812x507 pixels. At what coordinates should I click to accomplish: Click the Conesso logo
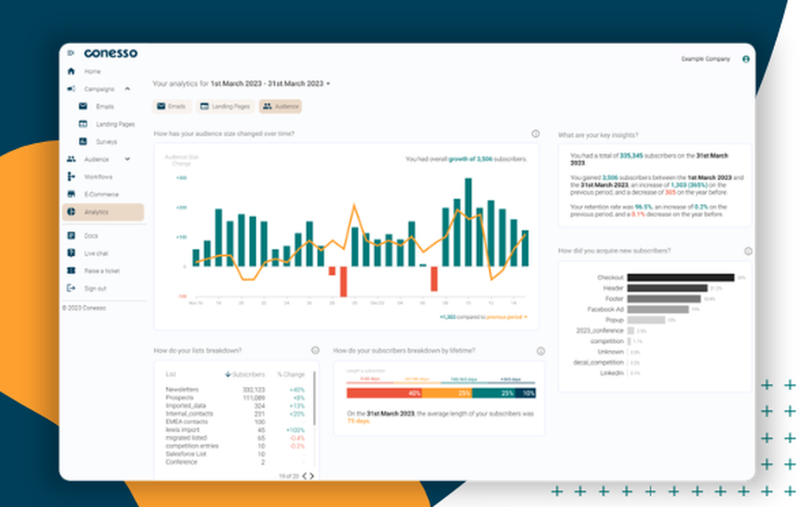(x=110, y=53)
